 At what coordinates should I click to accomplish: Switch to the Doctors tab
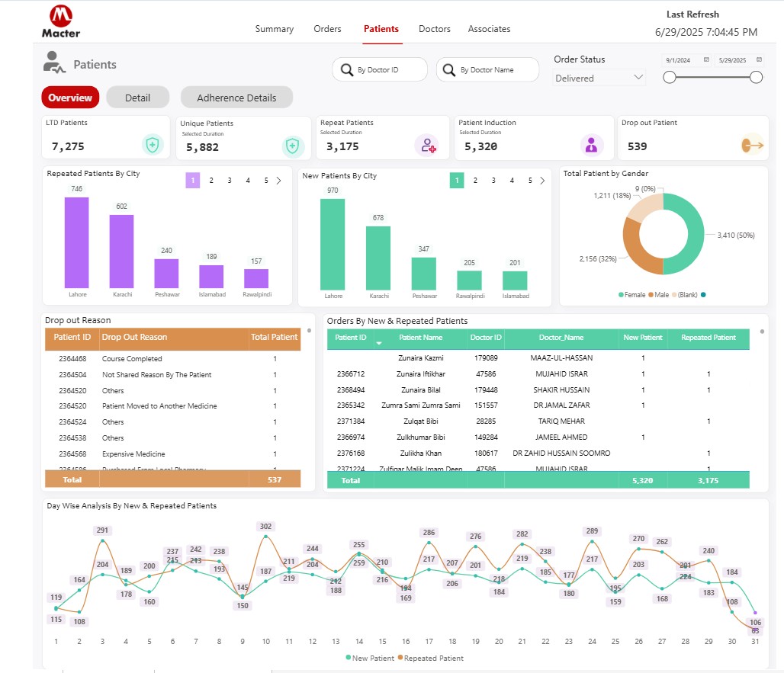click(434, 29)
